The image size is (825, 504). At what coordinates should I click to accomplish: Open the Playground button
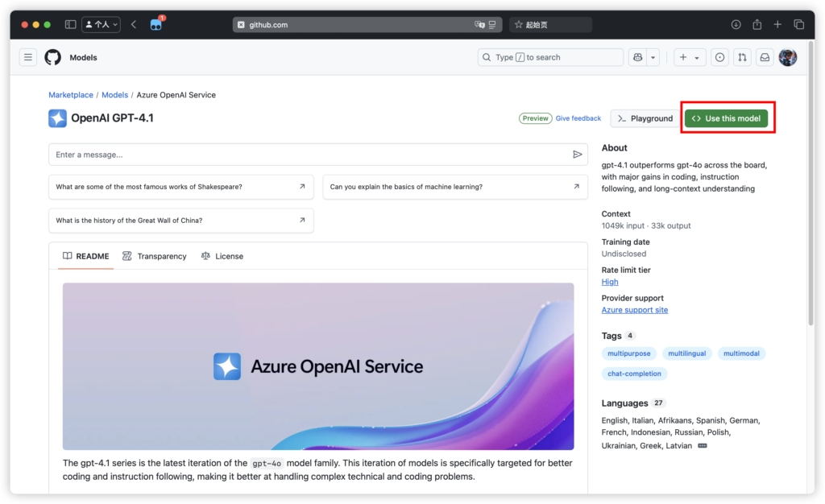(x=645, y=118)
